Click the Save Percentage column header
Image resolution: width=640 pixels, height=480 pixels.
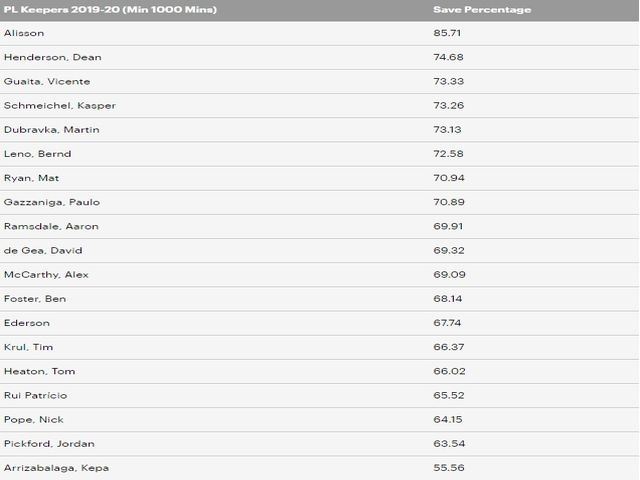click(x=481, y=9)
